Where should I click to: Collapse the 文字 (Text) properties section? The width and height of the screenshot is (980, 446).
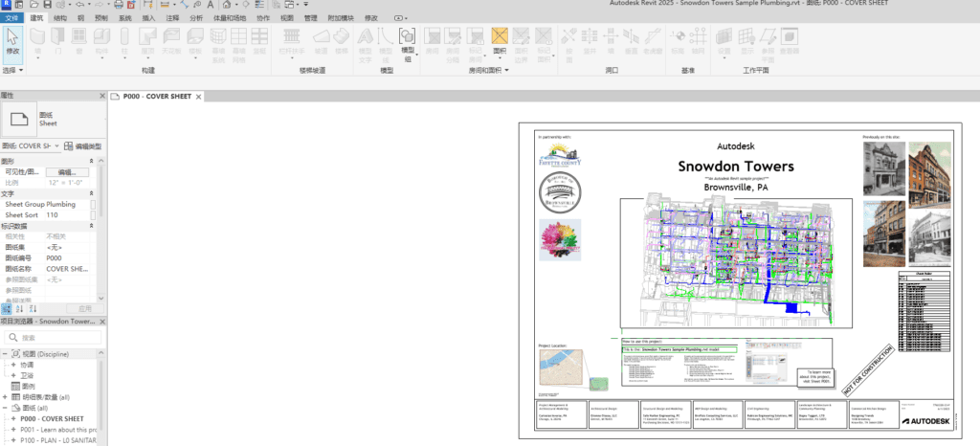pos(92,193)
